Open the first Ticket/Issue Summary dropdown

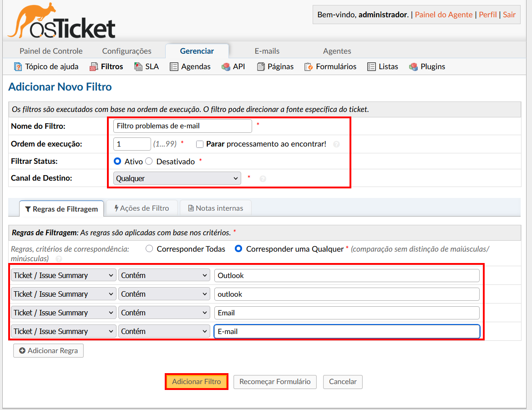(x=63, y=275)
